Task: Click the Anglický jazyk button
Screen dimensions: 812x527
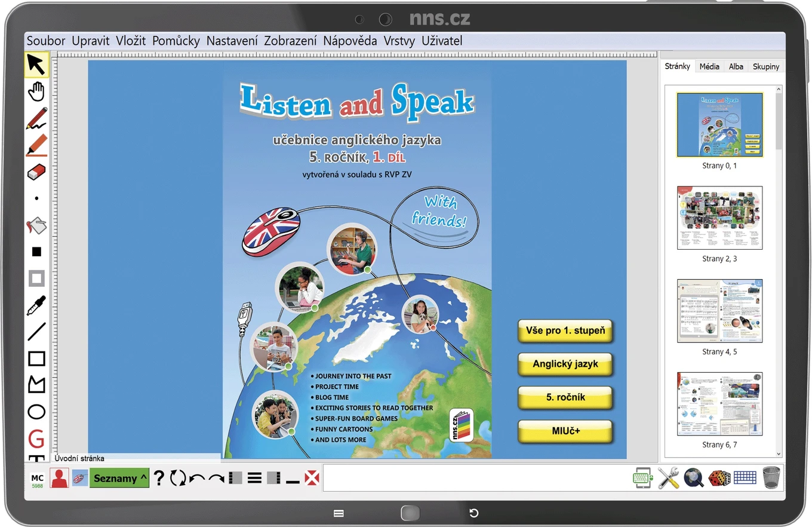Action: pos(565,363)
